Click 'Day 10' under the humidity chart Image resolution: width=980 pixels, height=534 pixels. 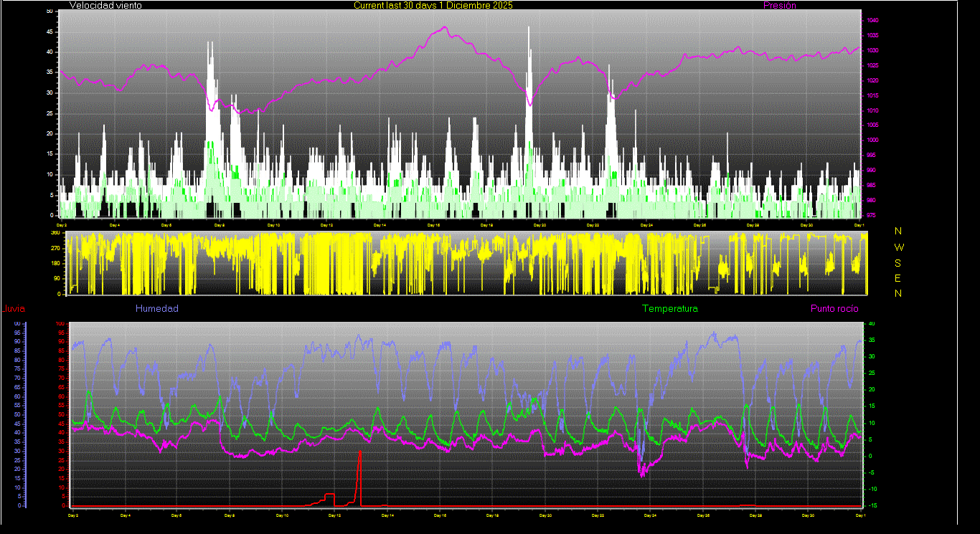[x=282, y=515]
